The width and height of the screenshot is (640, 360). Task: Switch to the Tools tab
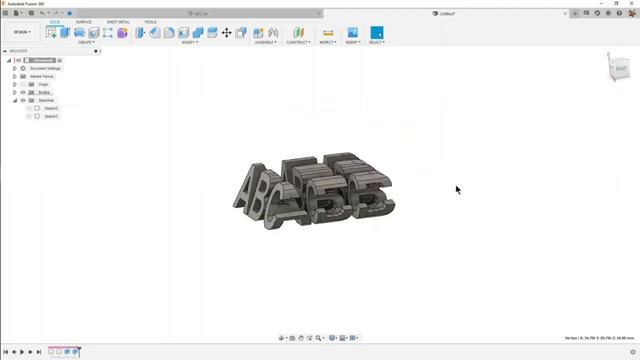click(x=150, y=22)
